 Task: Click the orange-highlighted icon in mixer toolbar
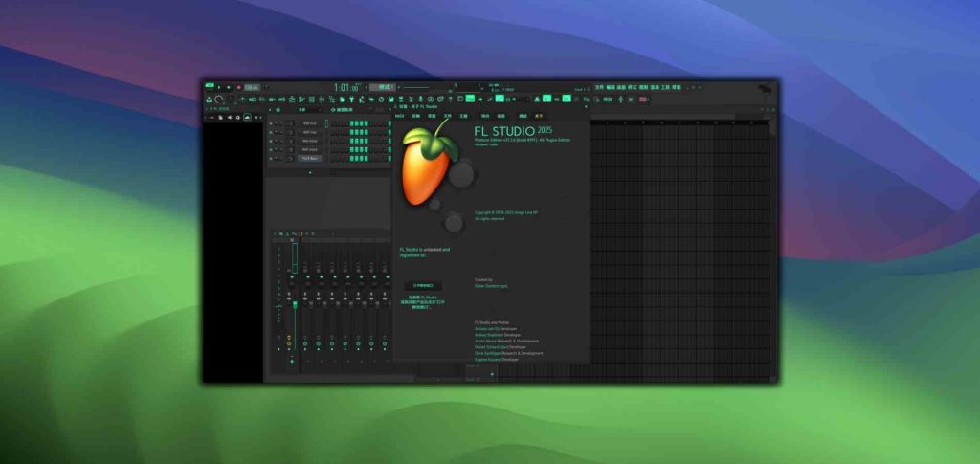click(300, 233)
